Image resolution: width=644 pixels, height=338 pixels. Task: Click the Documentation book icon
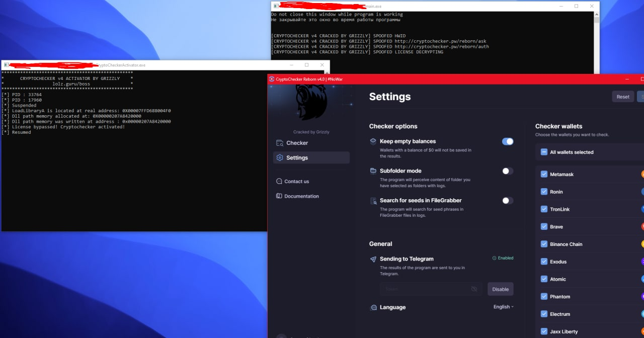coord(279,196)
